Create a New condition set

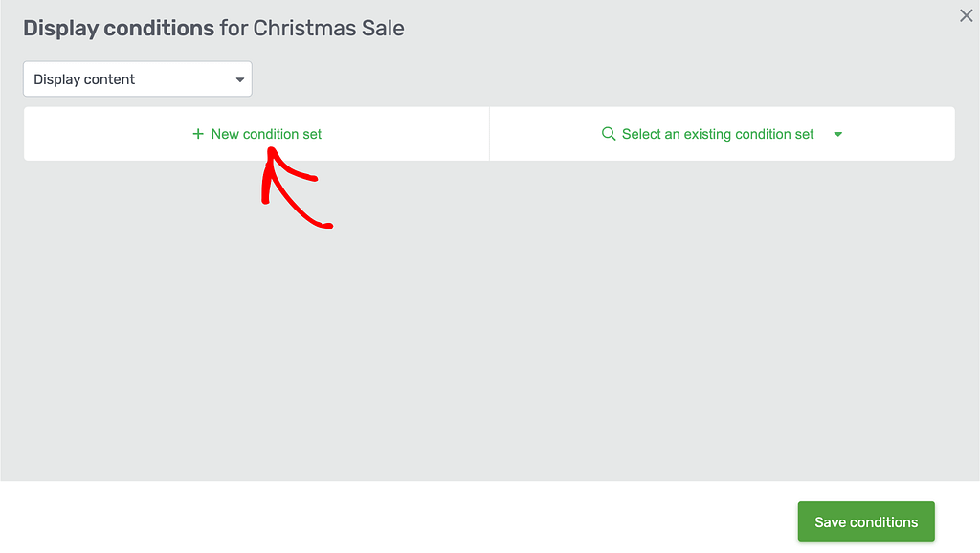(256, 134)
